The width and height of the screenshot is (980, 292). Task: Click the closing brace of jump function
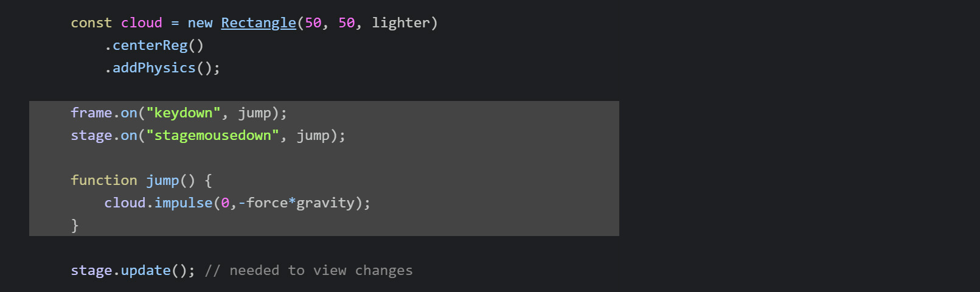tap(75, 226)
